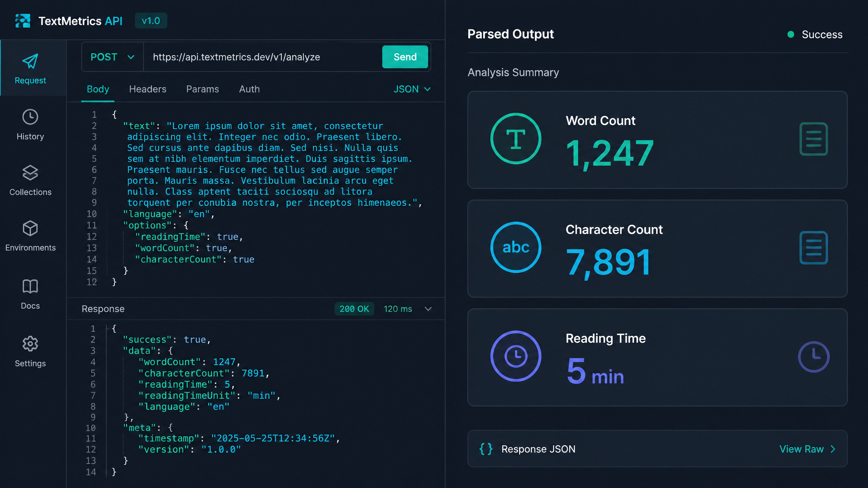The image size is (868, 488).
Task: Click the View Raw link
Action: [801, 449]
